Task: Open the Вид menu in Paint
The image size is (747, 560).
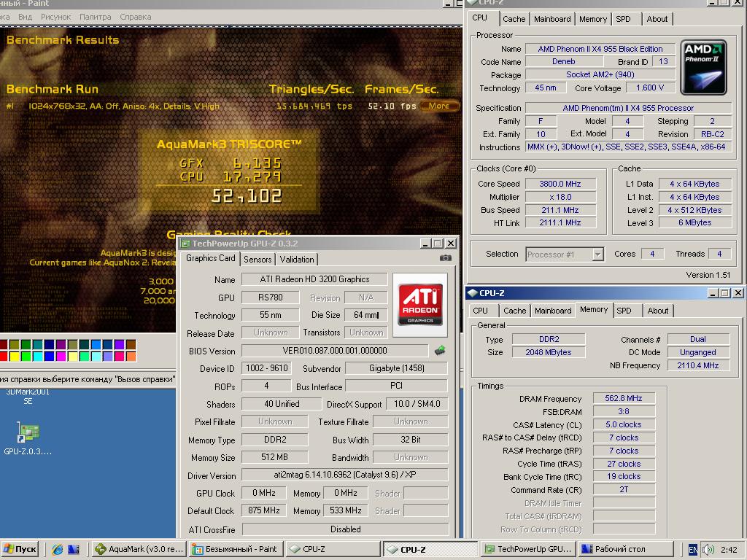Action: (25, 17)
